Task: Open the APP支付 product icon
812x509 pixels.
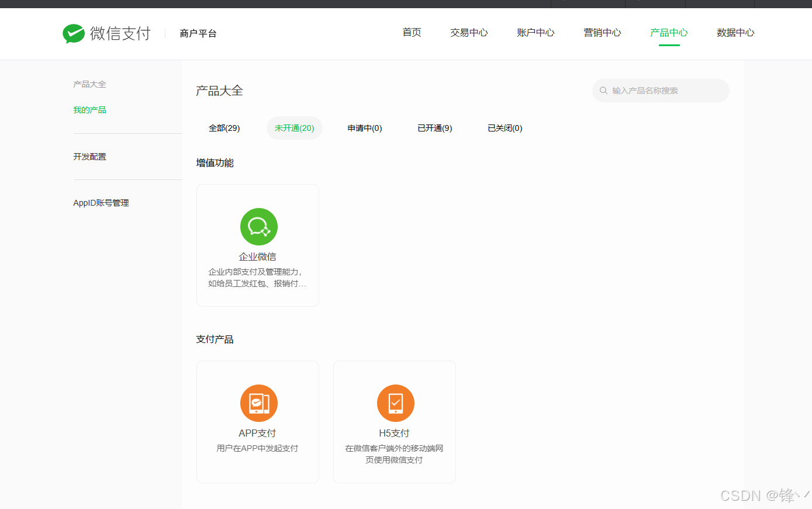Action: click(x=259, y=403)
